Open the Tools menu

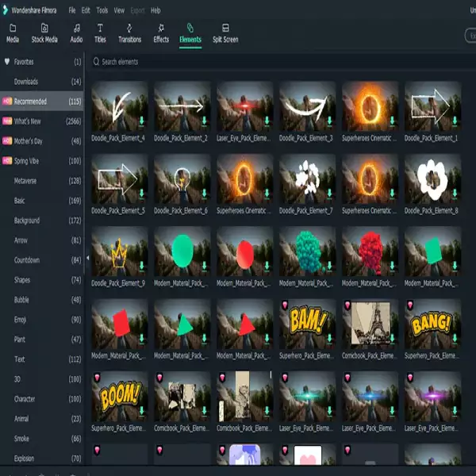pyautogui.click(x=102, y=10)
